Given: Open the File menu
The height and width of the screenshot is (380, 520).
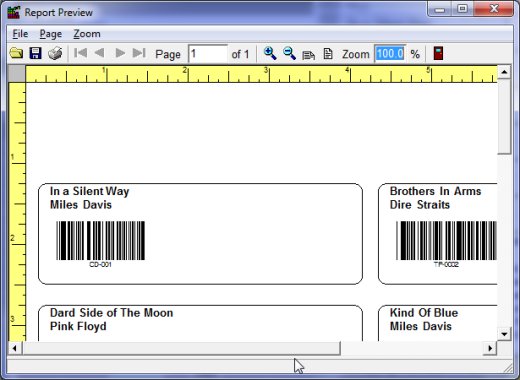Looking at the screenshot, I should pyautogui.click(x=20, y=34).
